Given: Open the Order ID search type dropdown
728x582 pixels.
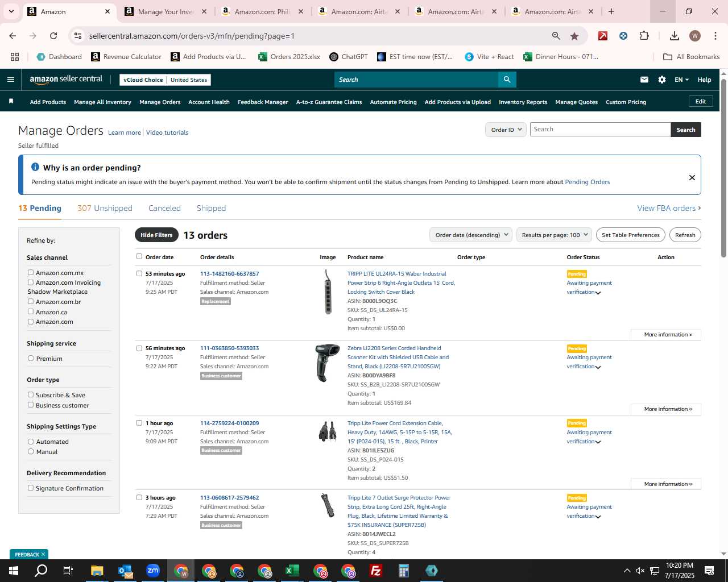Looking at the screenshot, I should [x=506, y=130].
